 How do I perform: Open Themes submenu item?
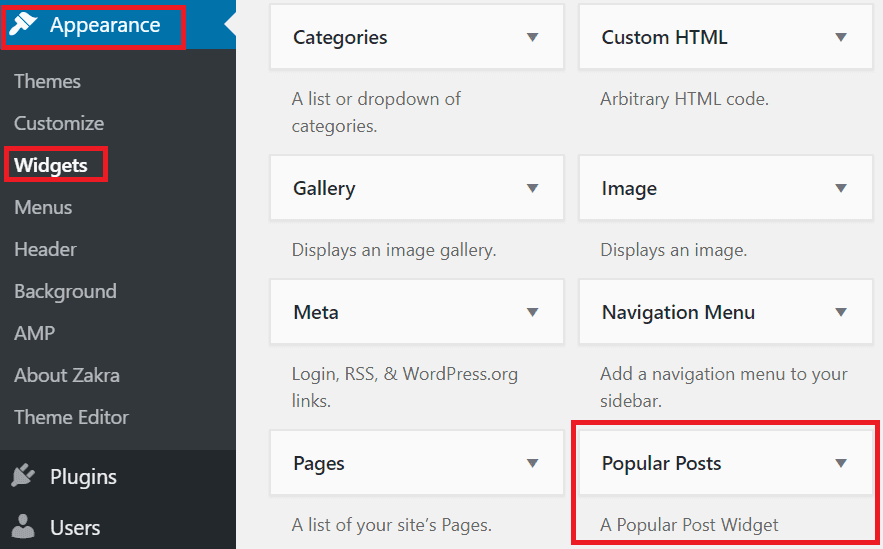pyautogui.click(x=47, y=82)
